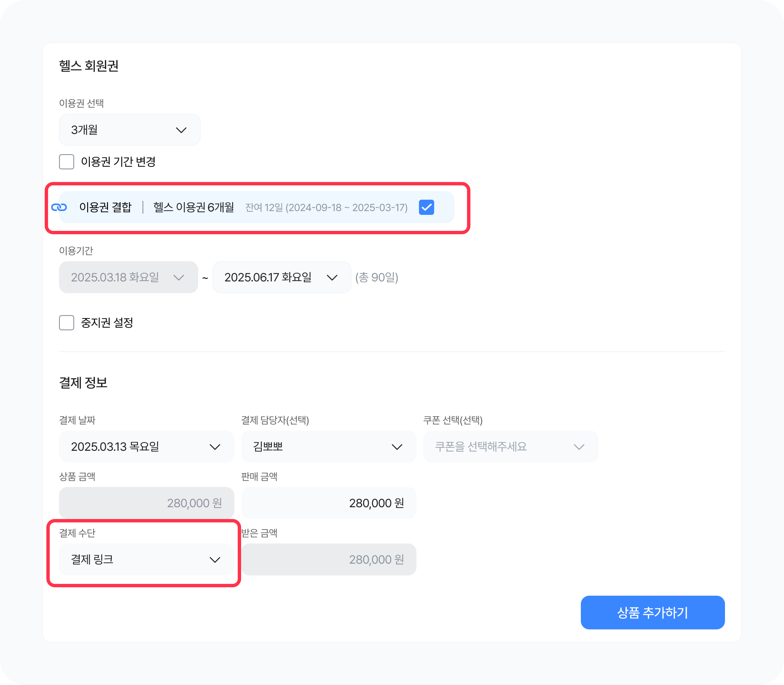Image resolution: width=784 pixels, height=685 pixels.
Task: Enable 이용권 기간 변경 checkbox
Action: click(x=67, y=162)
